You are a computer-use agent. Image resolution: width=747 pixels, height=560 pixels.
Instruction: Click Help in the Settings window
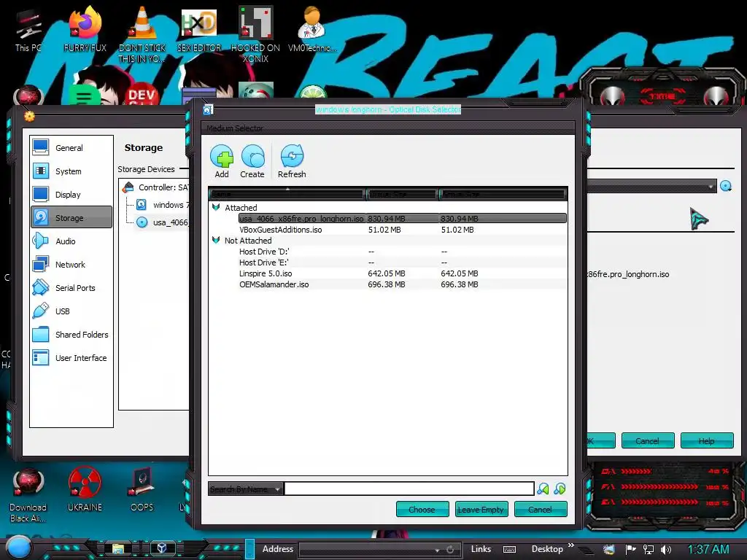pos(706,440)
